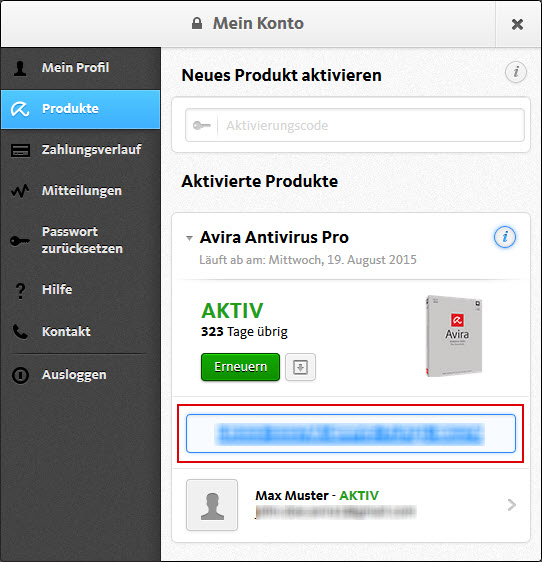Click the Avira Antivirus Pro title
The image size is (542, 562).
(274, 237)
